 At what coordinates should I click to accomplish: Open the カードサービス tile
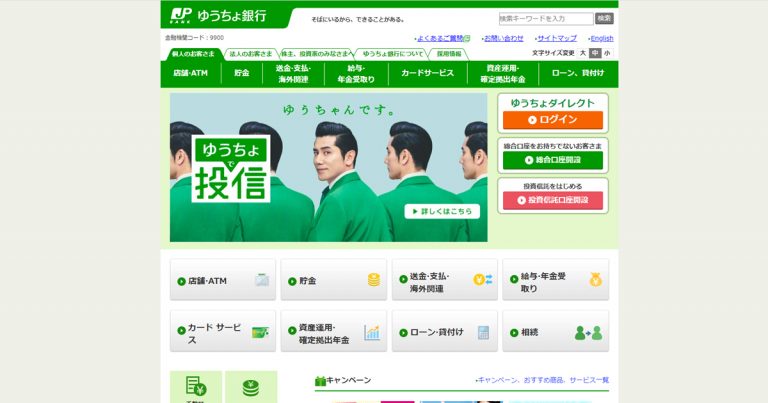pos(223,331)
